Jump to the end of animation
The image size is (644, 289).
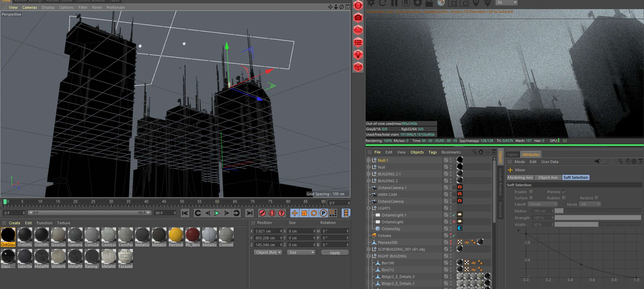pos(249,213)
